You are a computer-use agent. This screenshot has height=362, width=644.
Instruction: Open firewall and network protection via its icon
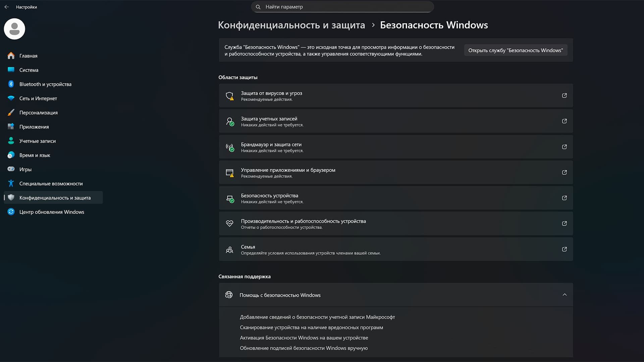point(230,147)
